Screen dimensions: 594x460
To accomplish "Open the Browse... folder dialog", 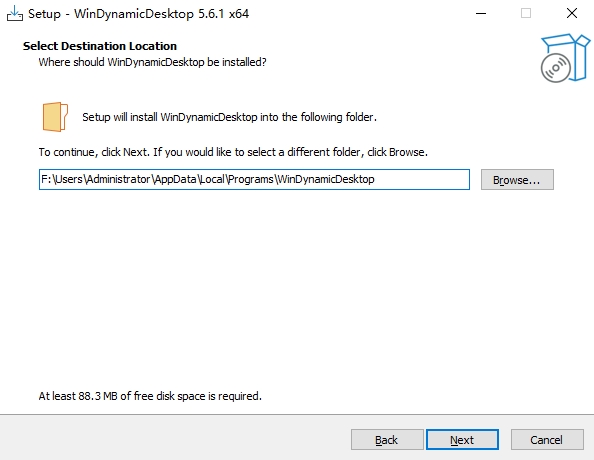I will (x=517, y=180).
